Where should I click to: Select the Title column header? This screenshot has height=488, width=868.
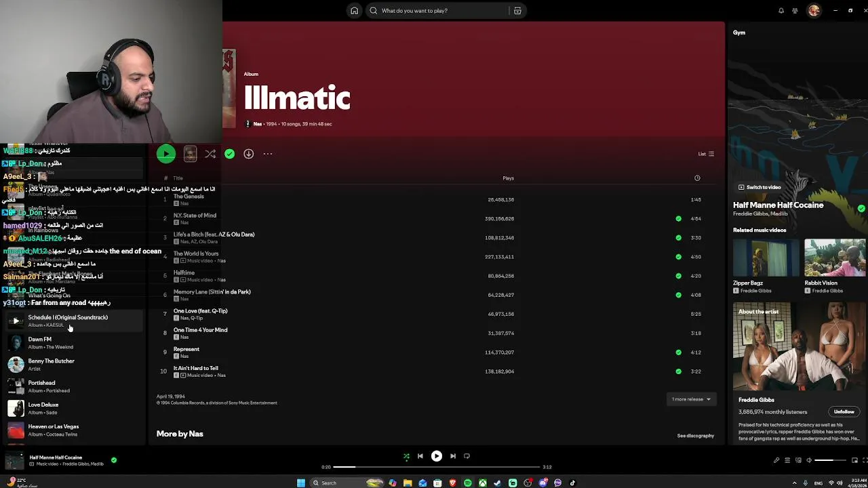[x=178, y=178]
